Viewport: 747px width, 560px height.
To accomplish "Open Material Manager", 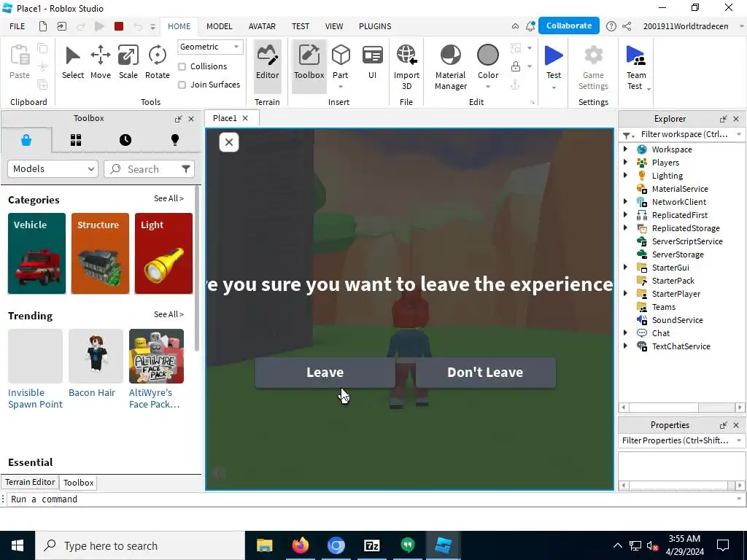I will 450,67.
